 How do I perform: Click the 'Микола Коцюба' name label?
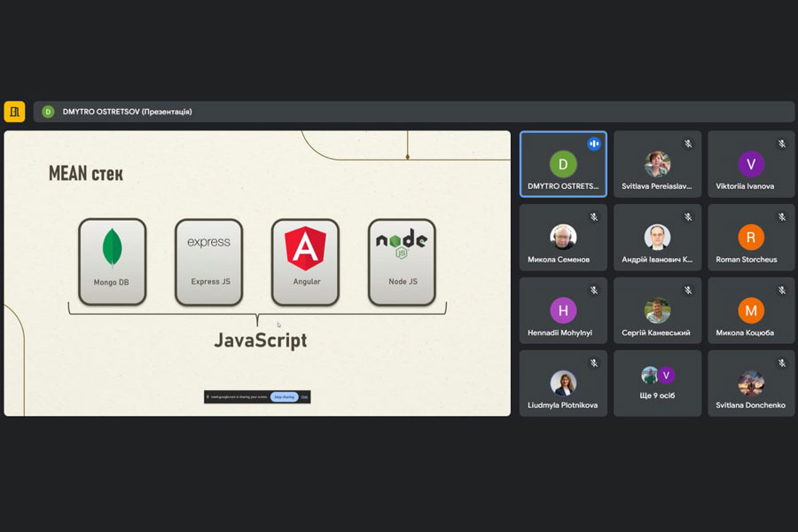click(x=745, y=332)
